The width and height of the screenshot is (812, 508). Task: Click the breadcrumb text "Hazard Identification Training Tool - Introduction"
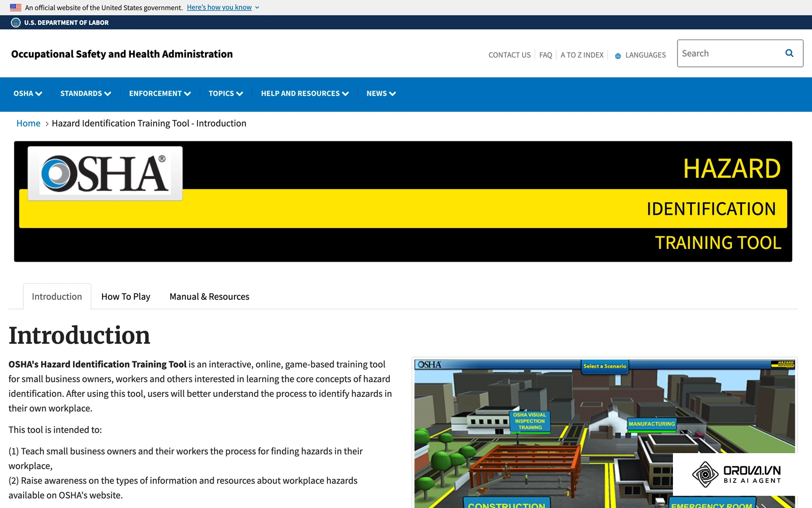pyautogui.click(x=149, y=123)
